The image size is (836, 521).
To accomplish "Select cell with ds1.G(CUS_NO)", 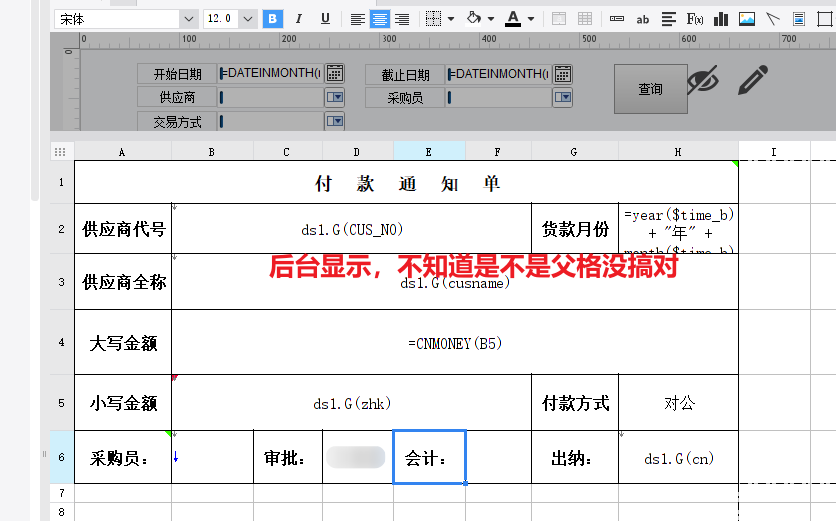I will click(x=351, y=229).
